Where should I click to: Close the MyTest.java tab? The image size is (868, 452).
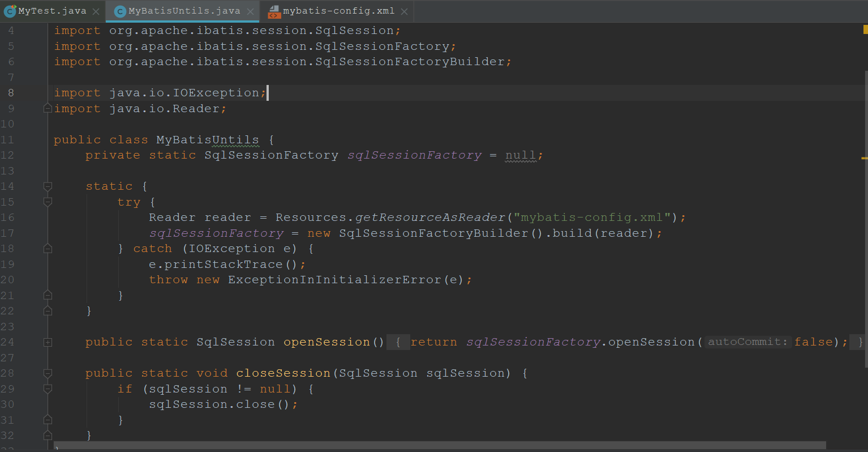(x=96, y=11)
